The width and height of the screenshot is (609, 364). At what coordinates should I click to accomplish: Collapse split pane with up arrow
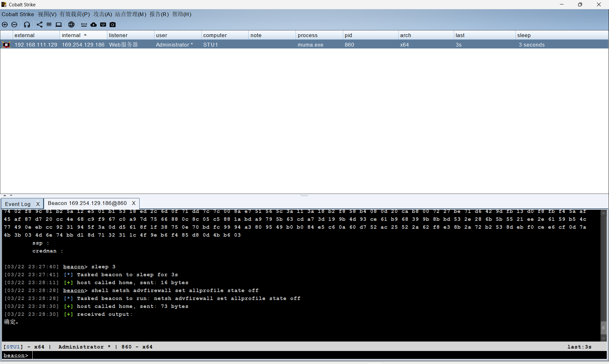tap(5, 195)
